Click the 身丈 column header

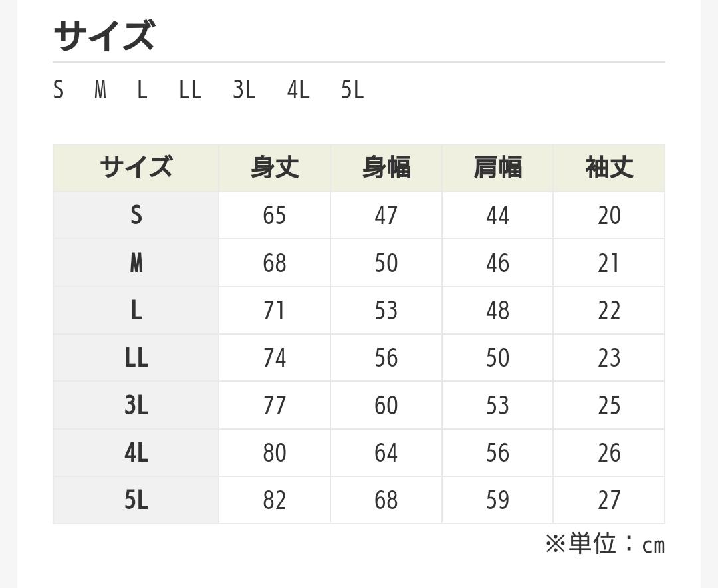click(275, 168)
